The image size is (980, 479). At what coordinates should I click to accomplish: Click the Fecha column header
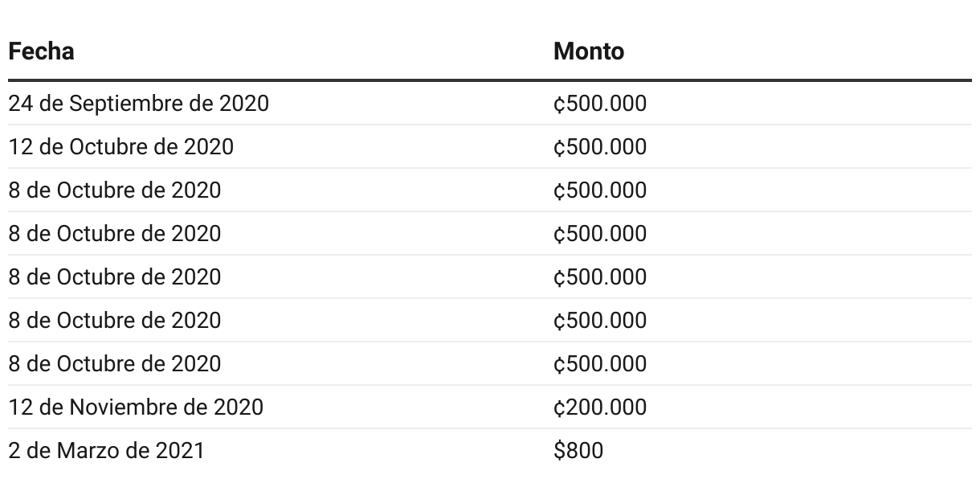(41, 51)
